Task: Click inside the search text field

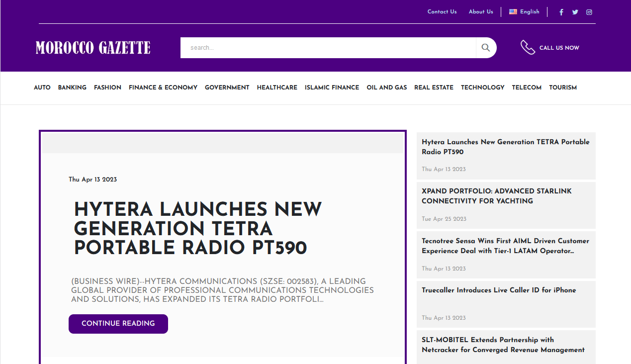Action: click(328, 48)
